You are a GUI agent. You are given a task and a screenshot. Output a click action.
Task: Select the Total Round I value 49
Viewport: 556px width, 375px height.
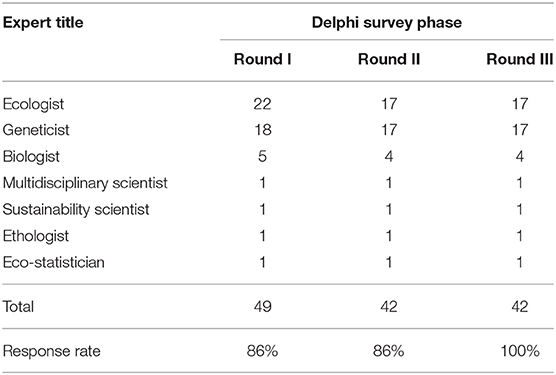(x=263, y=307)
